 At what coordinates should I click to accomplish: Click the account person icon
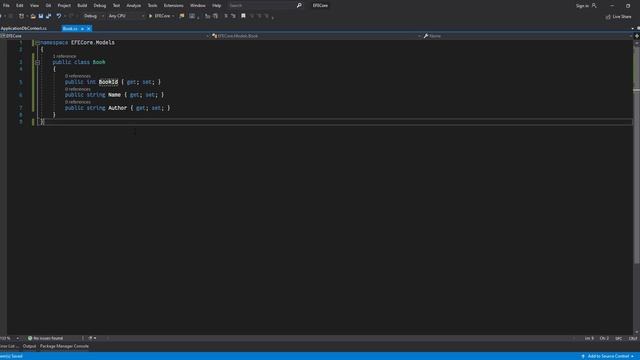point(594,6)
